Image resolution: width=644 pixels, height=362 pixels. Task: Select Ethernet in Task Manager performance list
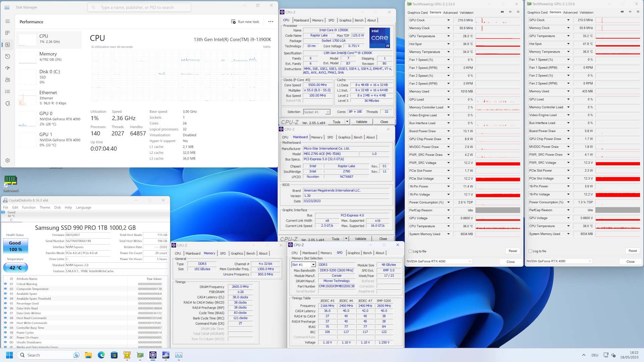coord(49,98)
